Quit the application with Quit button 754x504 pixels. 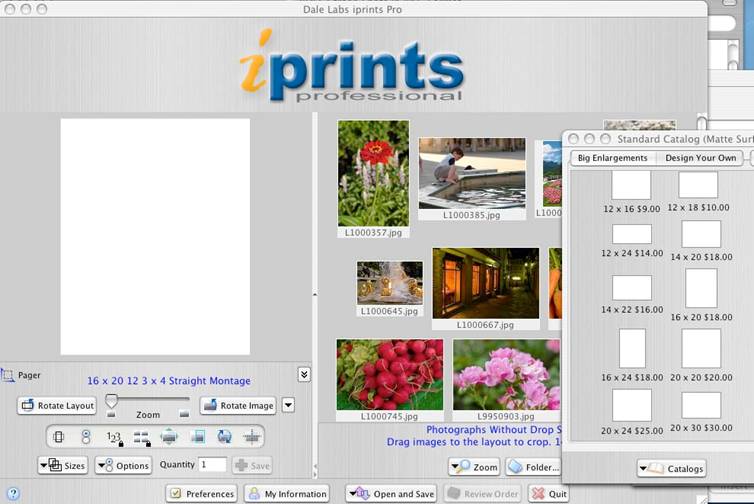pyautogui.click(x=548, y=493)
